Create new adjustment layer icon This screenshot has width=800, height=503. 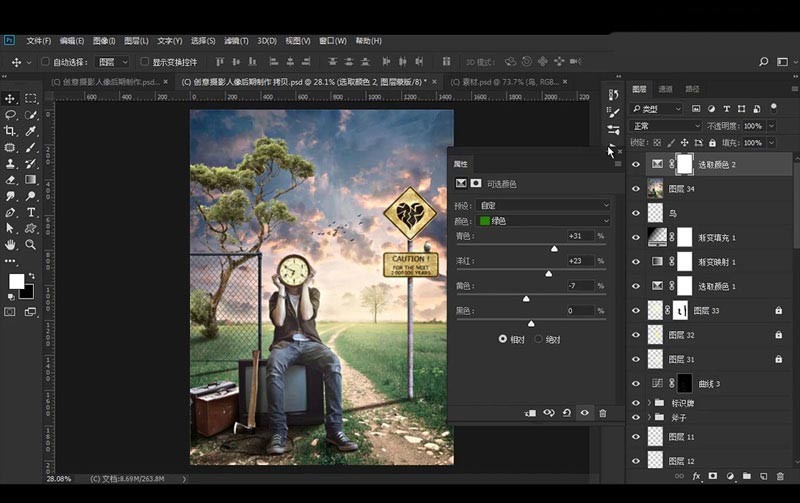(x=730, y=476)
